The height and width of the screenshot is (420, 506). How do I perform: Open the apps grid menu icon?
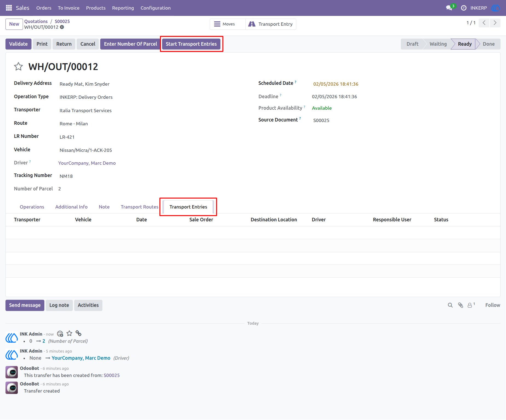[9, 8]
